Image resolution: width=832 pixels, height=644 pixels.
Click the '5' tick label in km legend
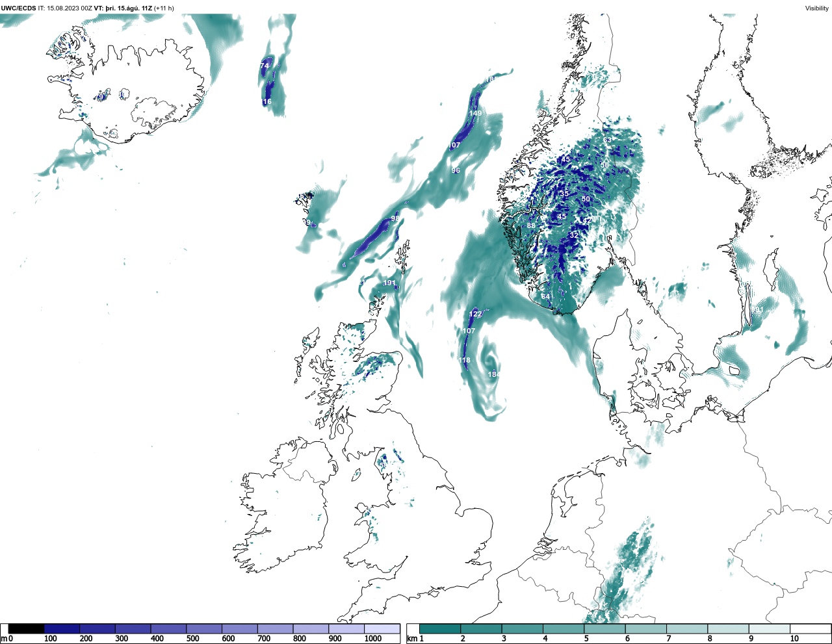586,639
